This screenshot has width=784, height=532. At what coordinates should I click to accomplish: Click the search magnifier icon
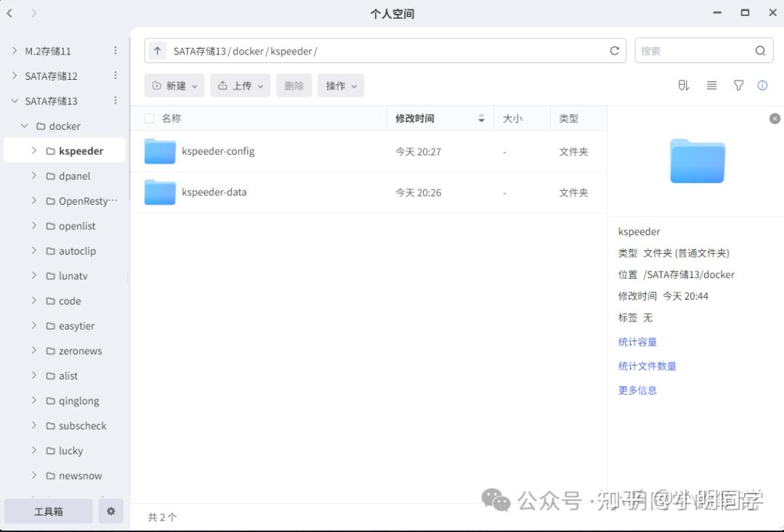tap(760, 50)
